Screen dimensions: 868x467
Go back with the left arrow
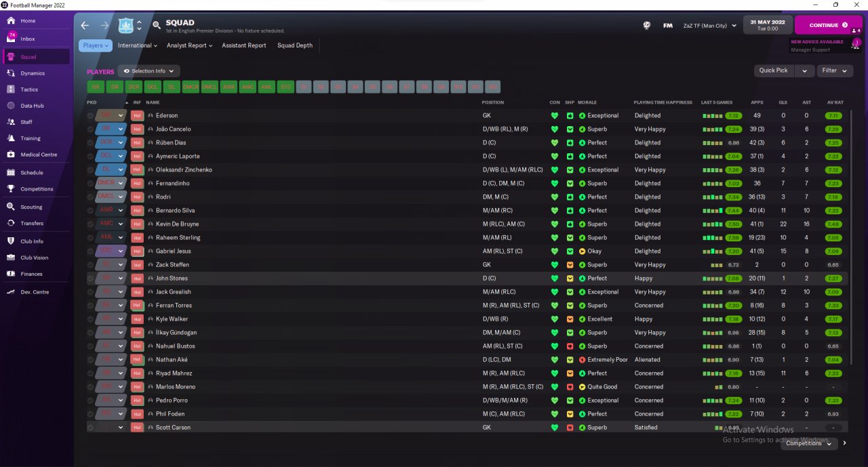point(85,26)
